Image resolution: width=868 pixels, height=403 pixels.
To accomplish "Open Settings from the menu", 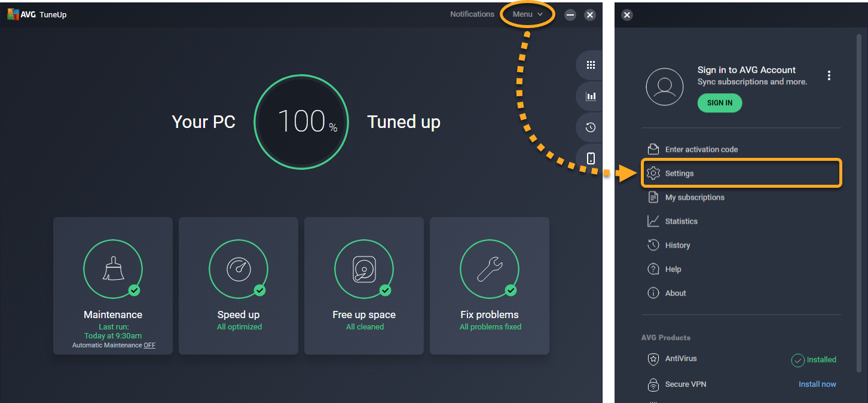I will tap(679, 173).
